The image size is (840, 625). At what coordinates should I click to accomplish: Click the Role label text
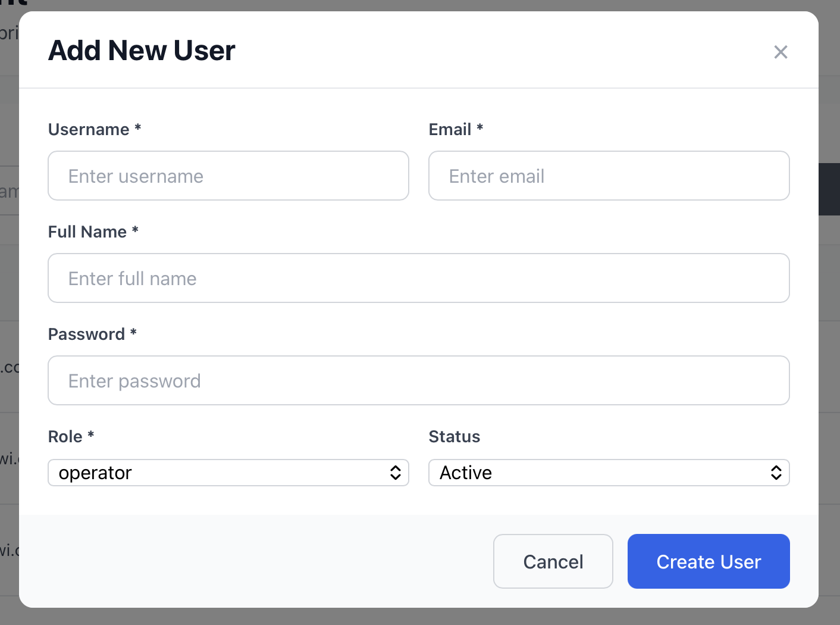pos(65,437)
